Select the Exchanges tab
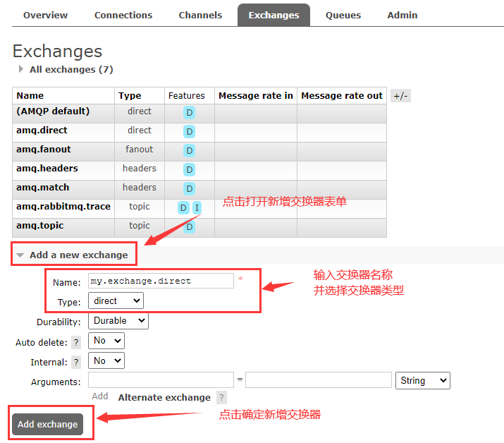This screenshot has width=504, height=443. pos(274,15)
